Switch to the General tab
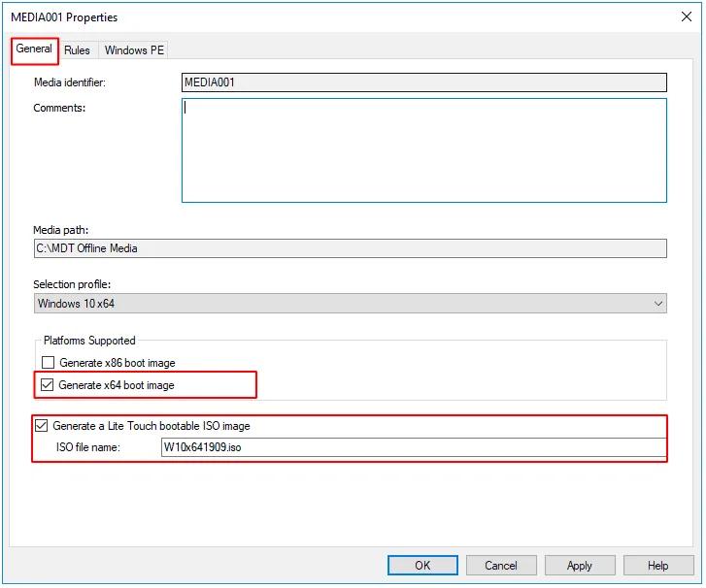This screenshot has width=706, height=588. tap(34, 49)
